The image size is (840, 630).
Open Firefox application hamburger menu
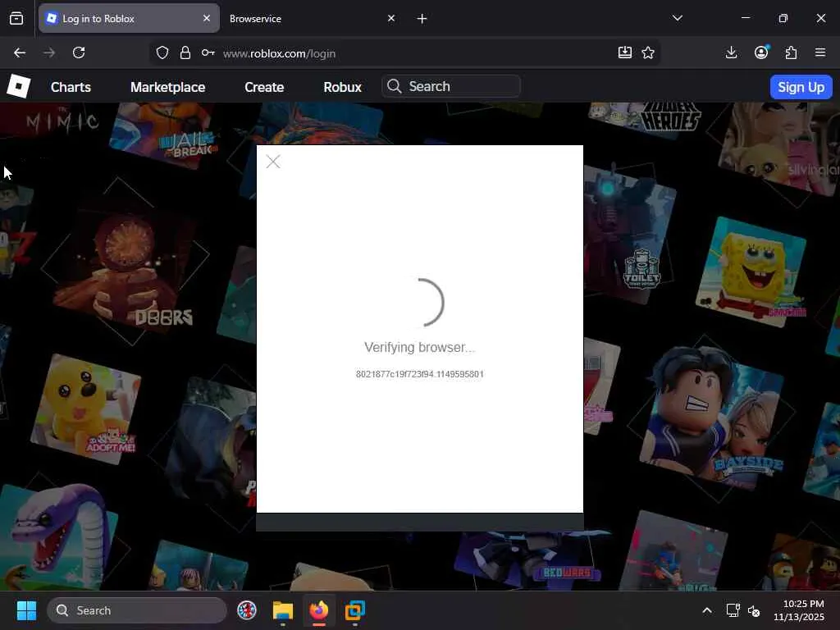pyautogui.click(x=820, y=52)
